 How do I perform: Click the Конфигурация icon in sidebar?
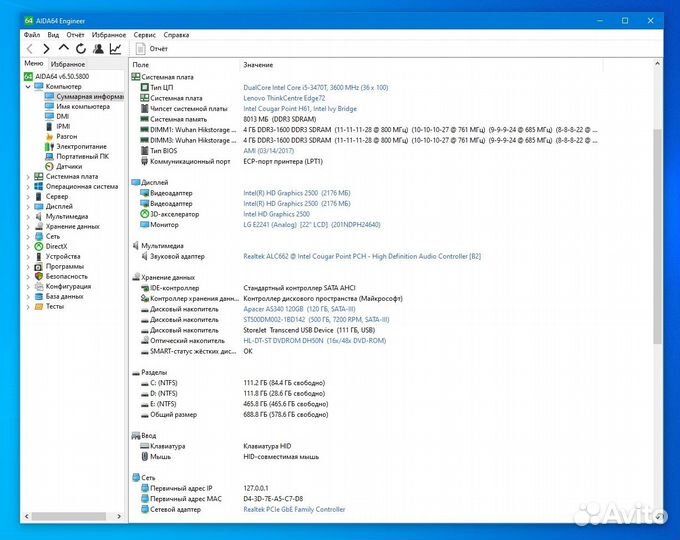(39, 286)
